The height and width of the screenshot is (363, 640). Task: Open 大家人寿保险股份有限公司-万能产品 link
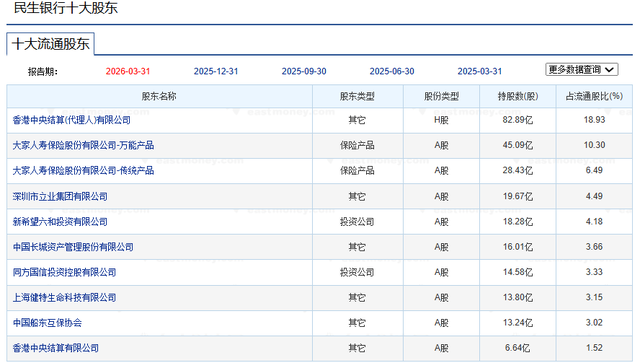click(x=83, y=145)
